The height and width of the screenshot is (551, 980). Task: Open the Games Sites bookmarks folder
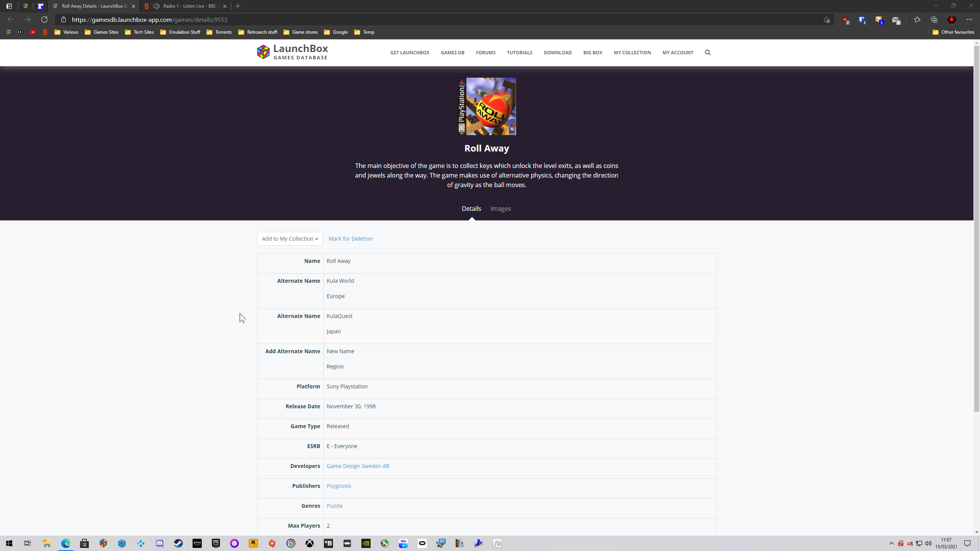click(x=101, y=32)
